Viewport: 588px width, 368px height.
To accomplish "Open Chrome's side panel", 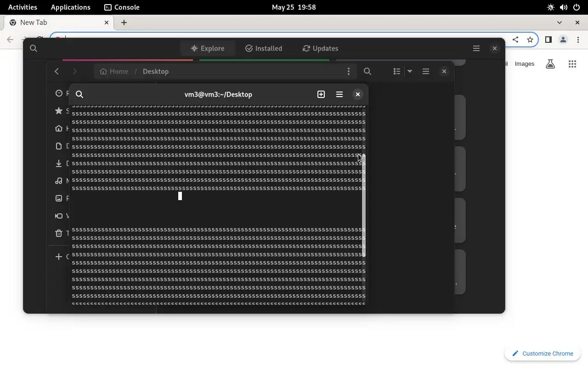I will coord(548,40).
